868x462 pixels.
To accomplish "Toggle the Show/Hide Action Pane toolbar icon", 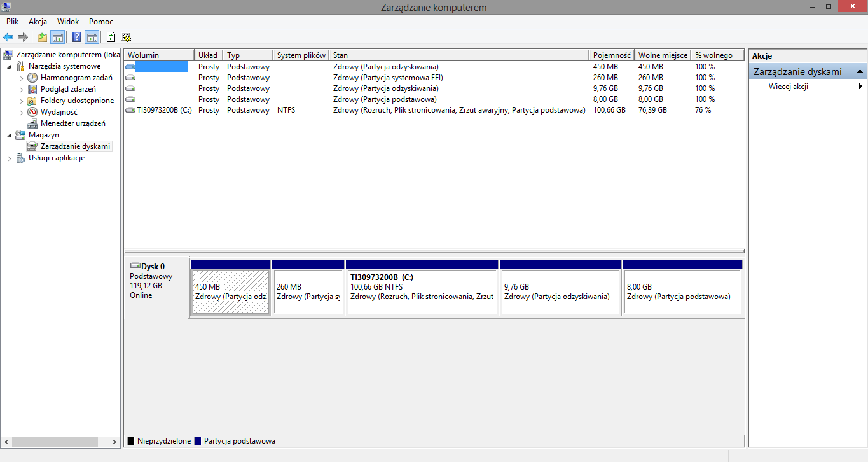I will tap(92, 37).
